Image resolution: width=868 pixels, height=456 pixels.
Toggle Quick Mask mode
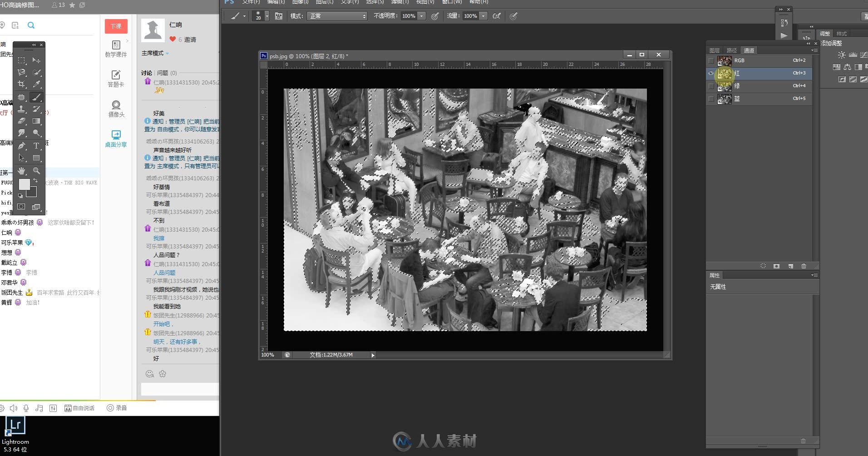click(21, 207)
